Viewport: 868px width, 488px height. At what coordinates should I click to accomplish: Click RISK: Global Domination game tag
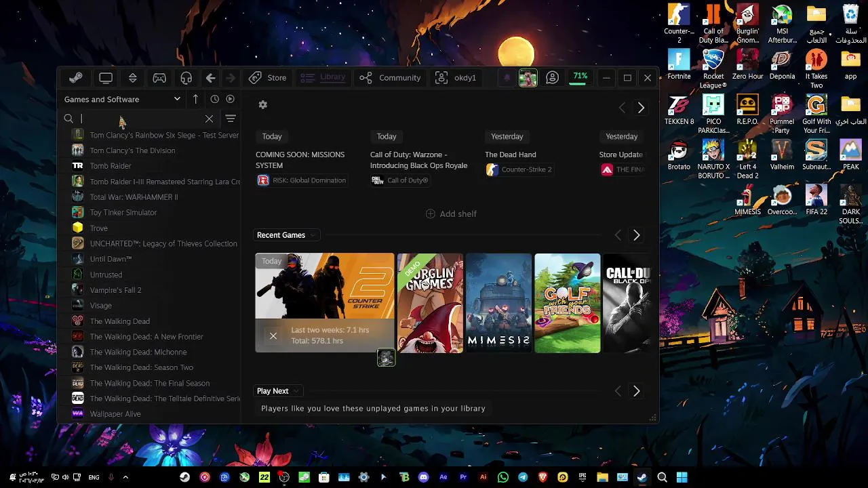pos(302,180)
